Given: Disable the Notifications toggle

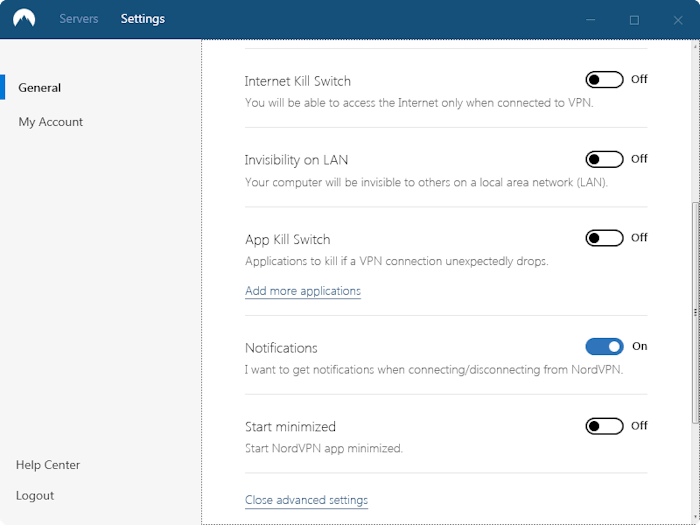Looking at the screenshot, I should point(604,346).
